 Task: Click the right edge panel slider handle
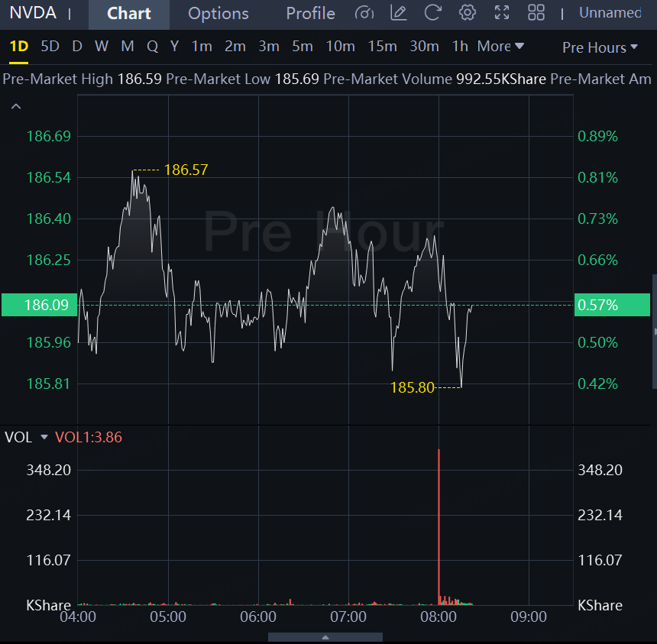(654, 332)
